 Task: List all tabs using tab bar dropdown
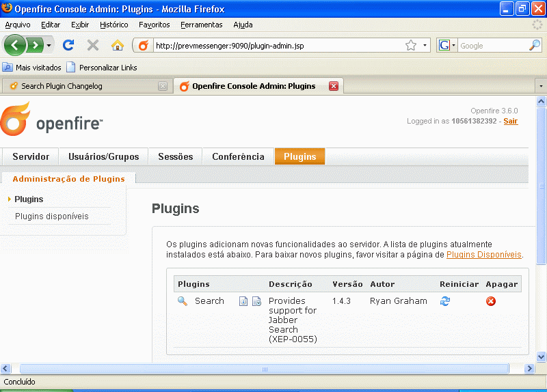(540, 87)
